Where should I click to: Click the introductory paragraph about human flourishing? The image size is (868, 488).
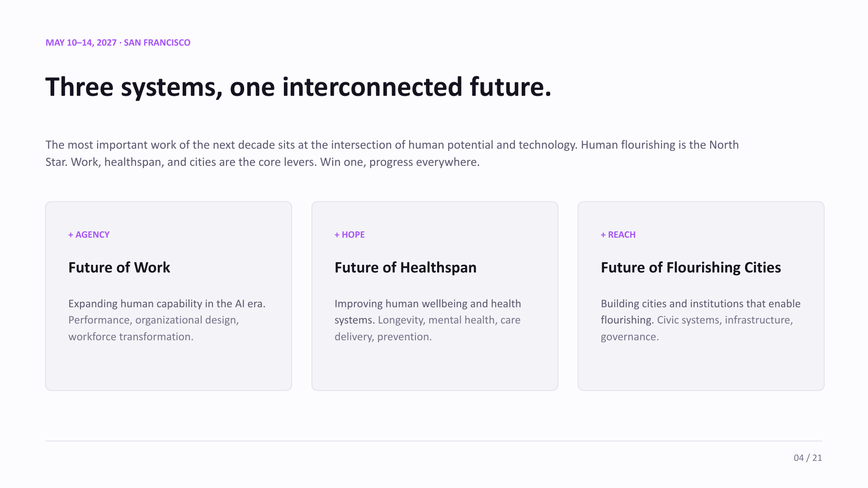click(x=392, y=153)
